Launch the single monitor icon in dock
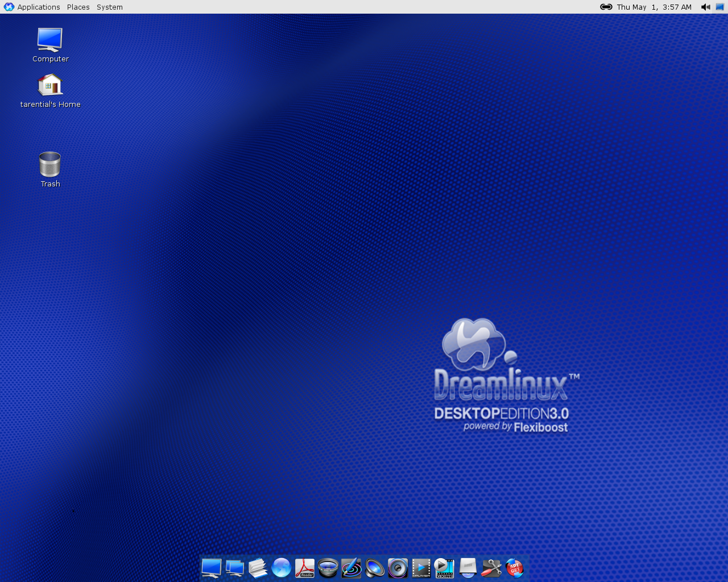The height and width of the screenshot is (582, 728). 211,568
